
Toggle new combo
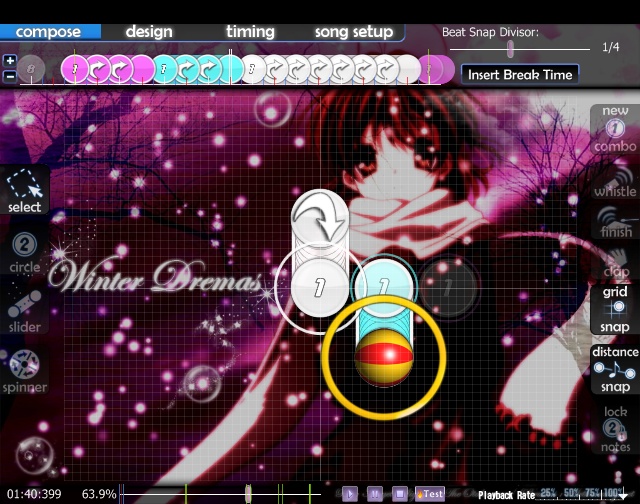click(615, 129)
